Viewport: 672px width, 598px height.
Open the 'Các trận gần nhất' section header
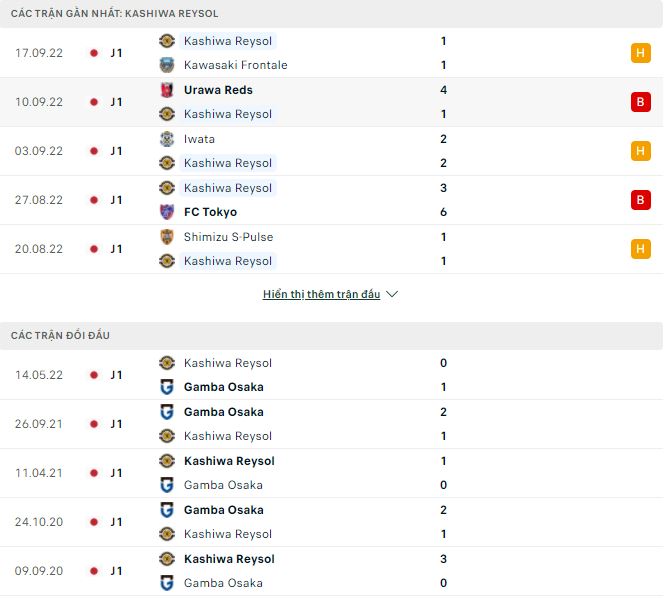(114, 13)
